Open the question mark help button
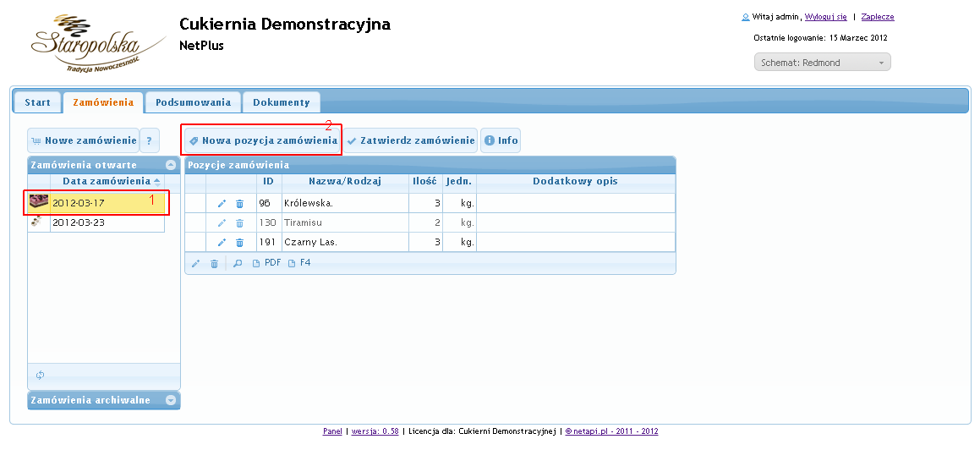Image resolution: width=980 pixels, height=450 pixels. (x=150, y=140)
